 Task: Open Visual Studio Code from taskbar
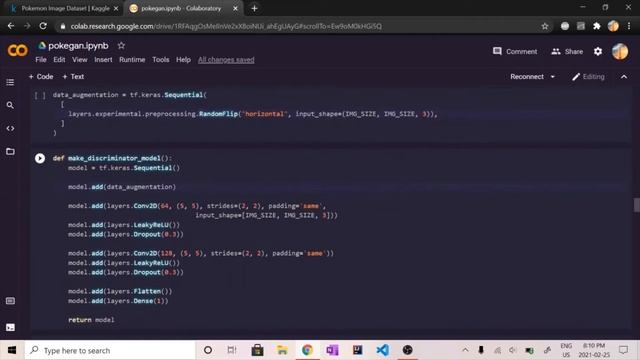382,350
